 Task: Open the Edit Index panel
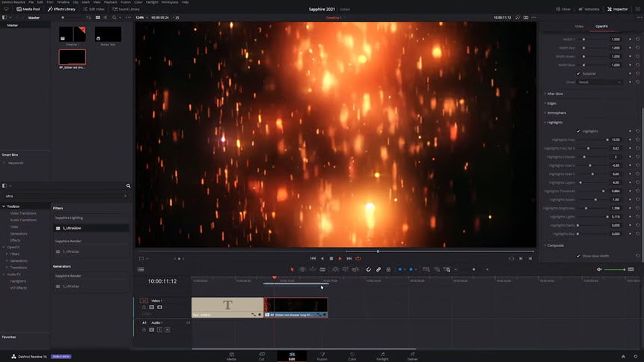[94, 9]
